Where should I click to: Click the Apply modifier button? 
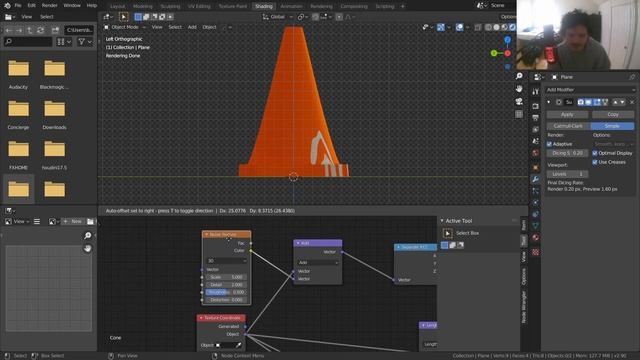tap(567, 115)
